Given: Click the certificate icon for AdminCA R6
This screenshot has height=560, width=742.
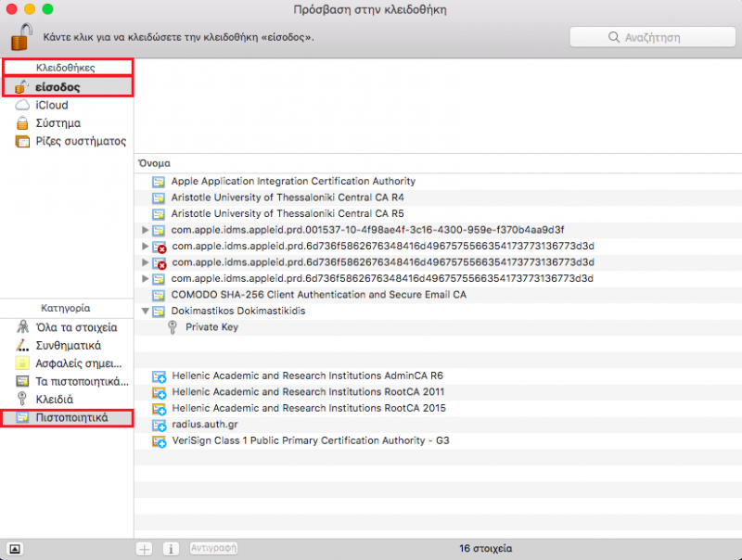Looking at the screenshot, I should (160, 376).
